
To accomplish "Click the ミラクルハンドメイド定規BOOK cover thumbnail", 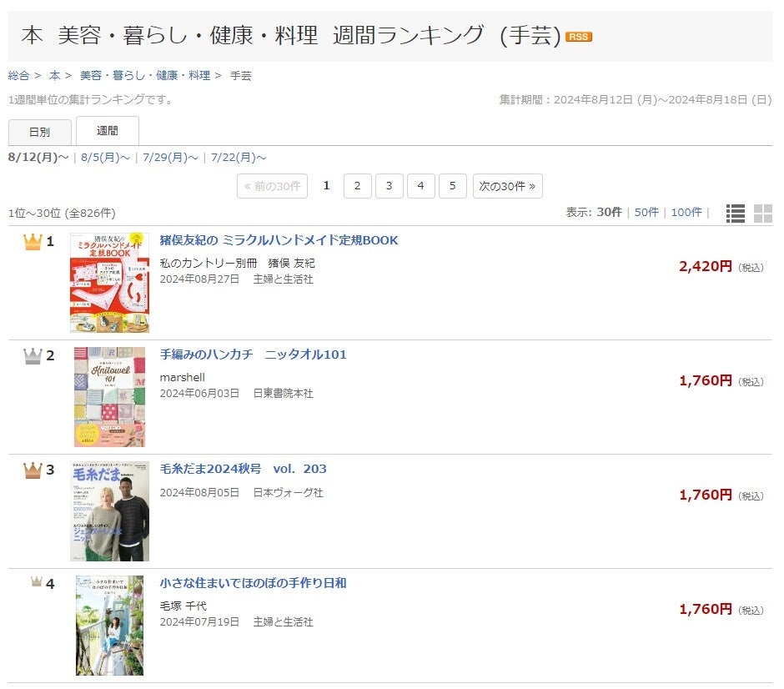I will (109, 283).
